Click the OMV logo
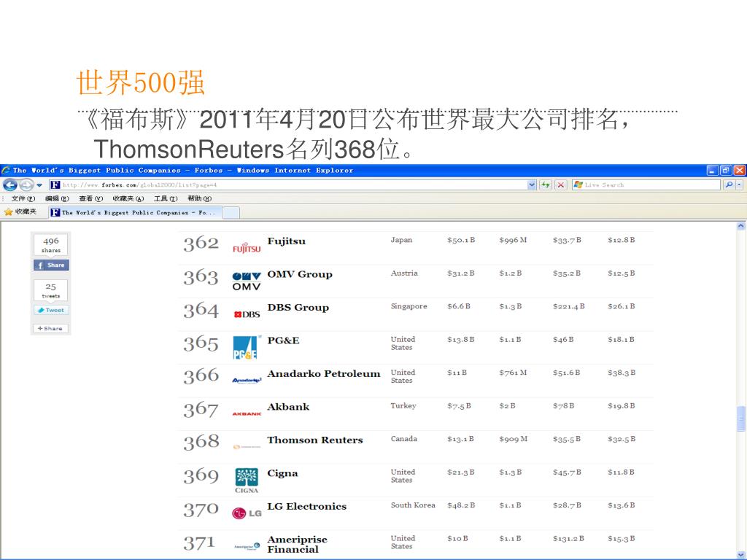Viewport: 747px width, 560px height. 247,281
